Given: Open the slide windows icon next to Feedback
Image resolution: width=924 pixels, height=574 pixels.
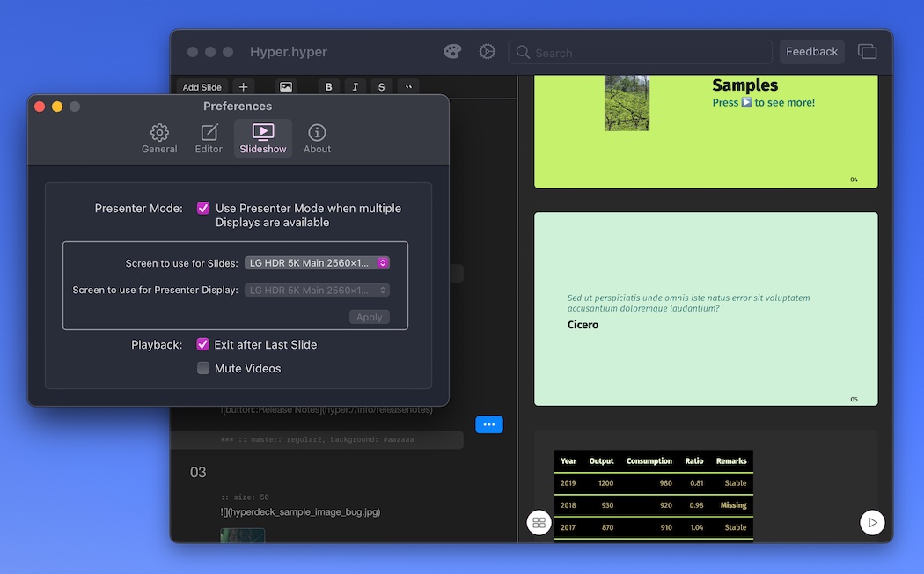Looking at the screenshot, I should point(867,52).
